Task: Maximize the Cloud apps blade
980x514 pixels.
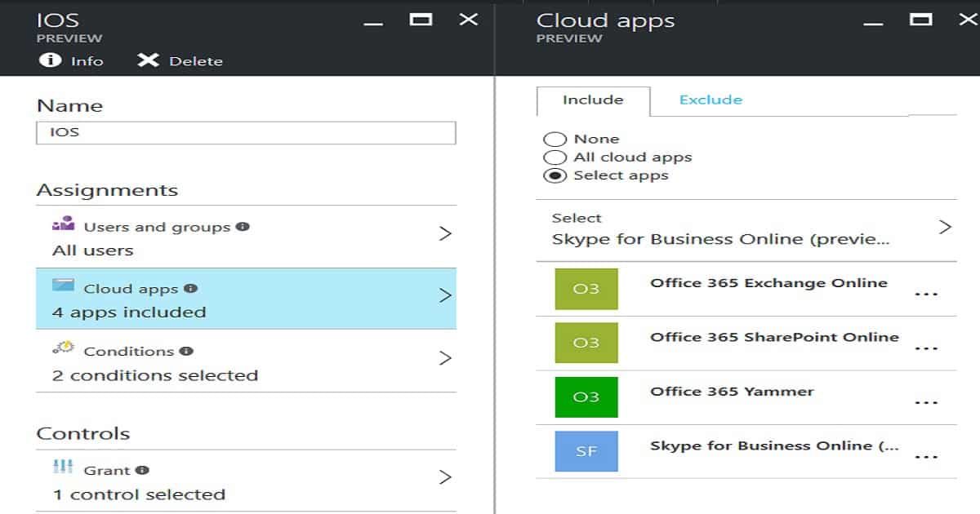Action: coord(920,19)
